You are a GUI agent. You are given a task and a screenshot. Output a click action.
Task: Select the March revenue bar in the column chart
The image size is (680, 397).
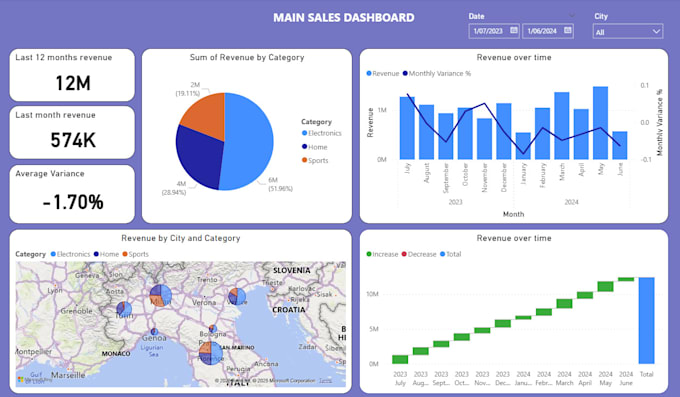[x=562, y=125]
